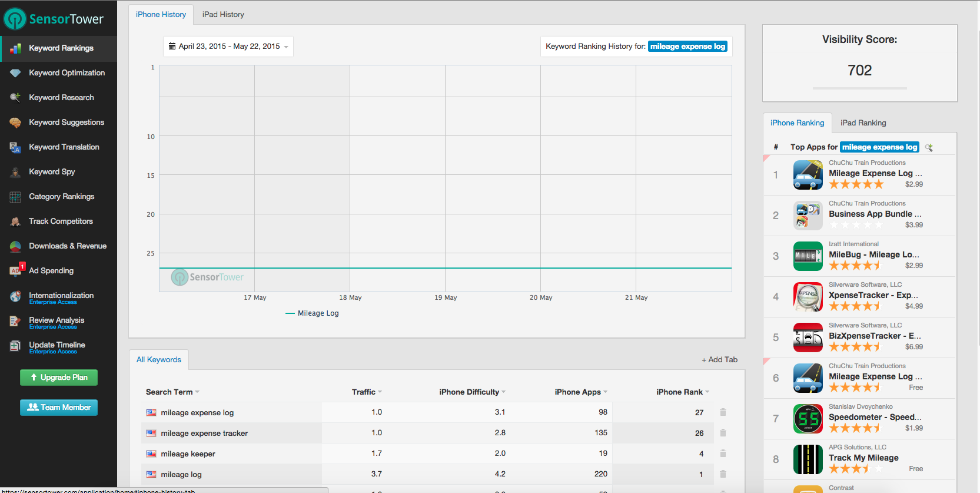Select the mileage log keyword row
The width and height of the screenshot is (980, 493).
pos(427,474)
